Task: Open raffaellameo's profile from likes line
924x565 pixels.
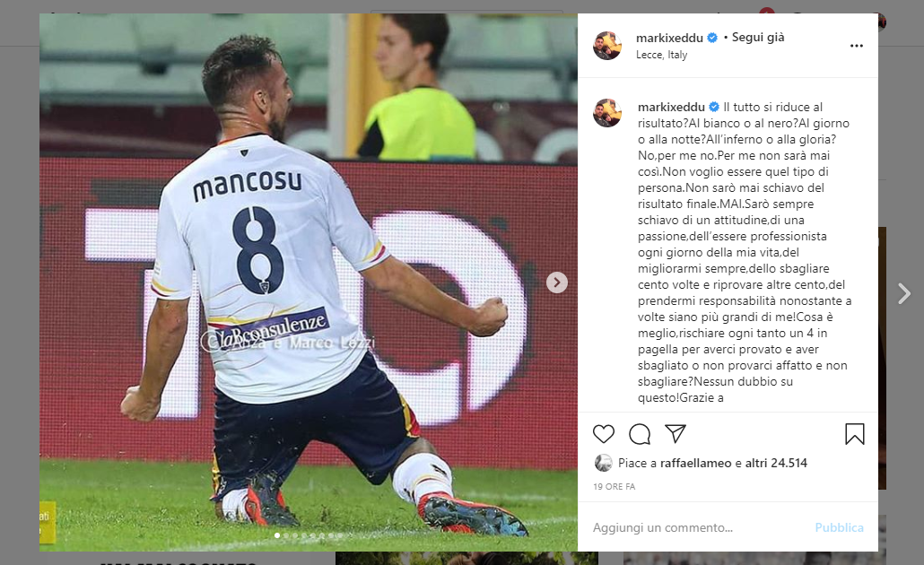Action: tap(695, 463)
